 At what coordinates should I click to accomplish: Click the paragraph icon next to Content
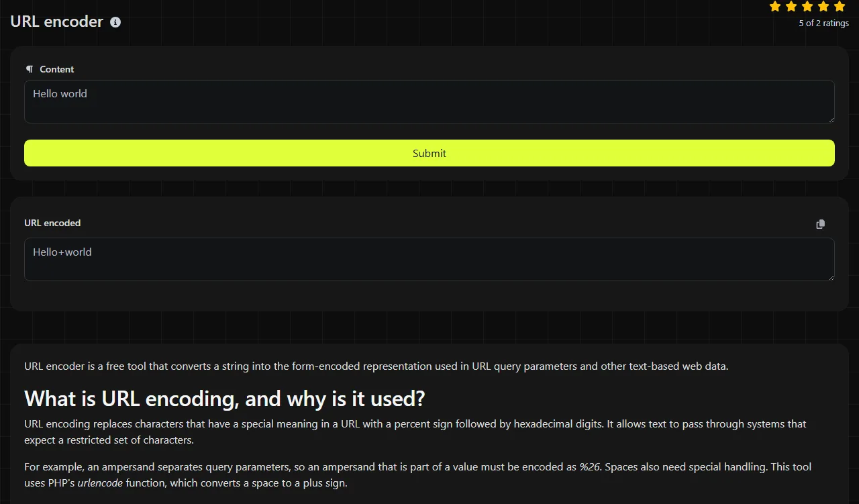point(30,69)
